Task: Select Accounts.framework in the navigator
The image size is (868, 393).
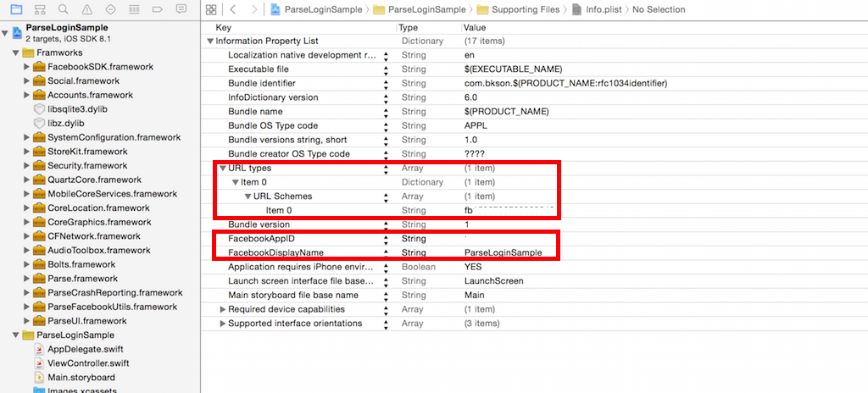Action: (90, 95)
